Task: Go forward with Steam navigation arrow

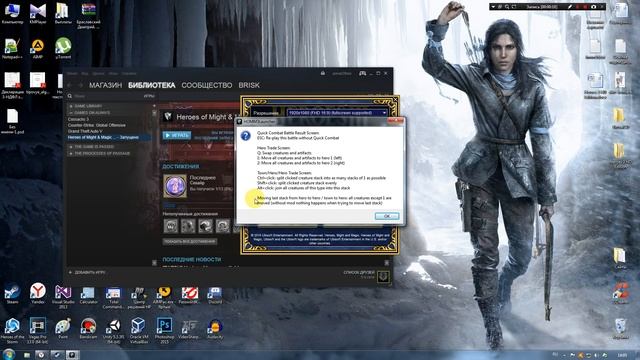Action: click(80, 85)
